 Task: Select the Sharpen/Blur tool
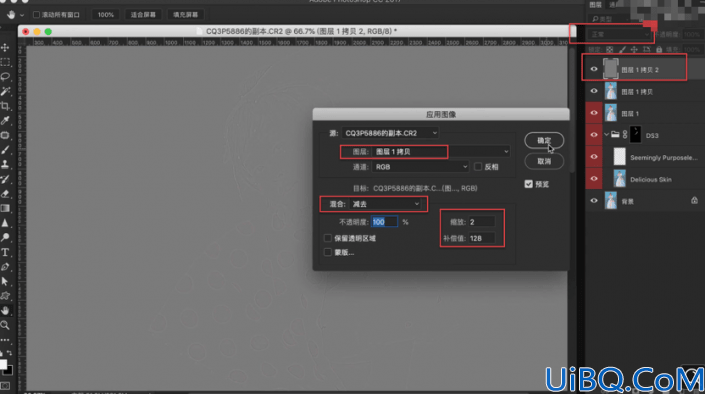click(5, 223)
